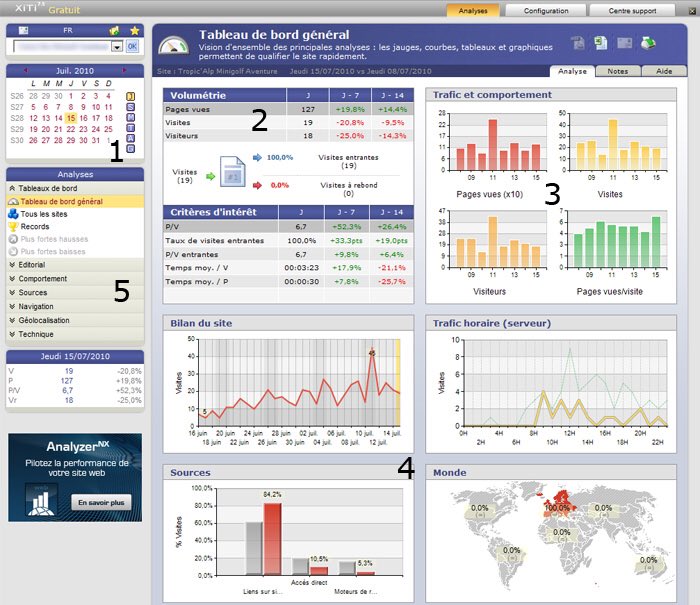
Task: Select July 15 in the calendar
Action: coord(71,118)
